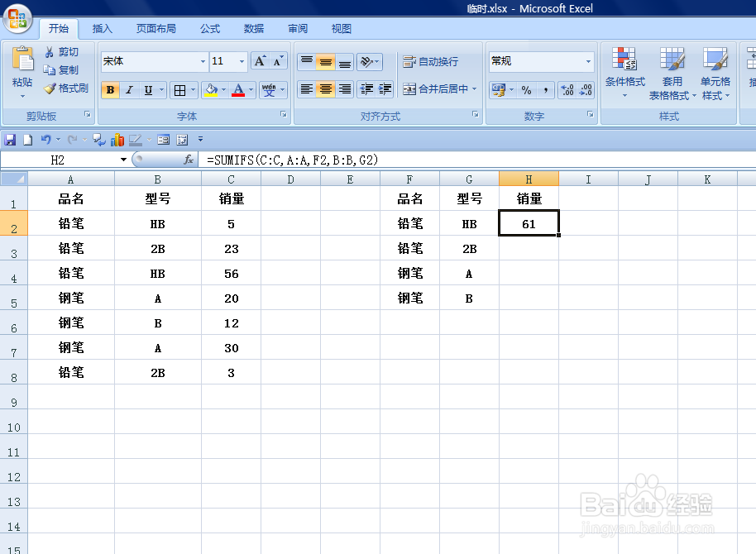This screenshot has width=756, height=554.
Task: Open the 常规 number format dropdown
Action: coord(586,60)
